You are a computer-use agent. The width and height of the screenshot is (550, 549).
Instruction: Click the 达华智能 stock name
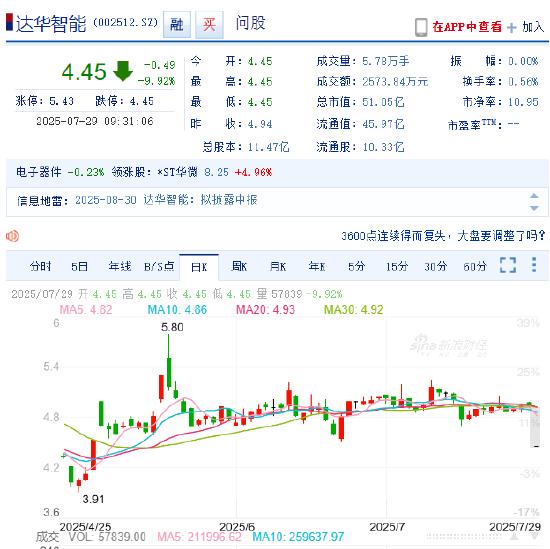pos(51,24)
